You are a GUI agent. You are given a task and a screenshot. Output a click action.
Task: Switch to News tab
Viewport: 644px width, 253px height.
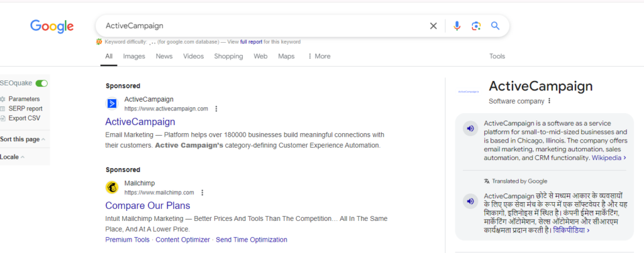point(164,57)
